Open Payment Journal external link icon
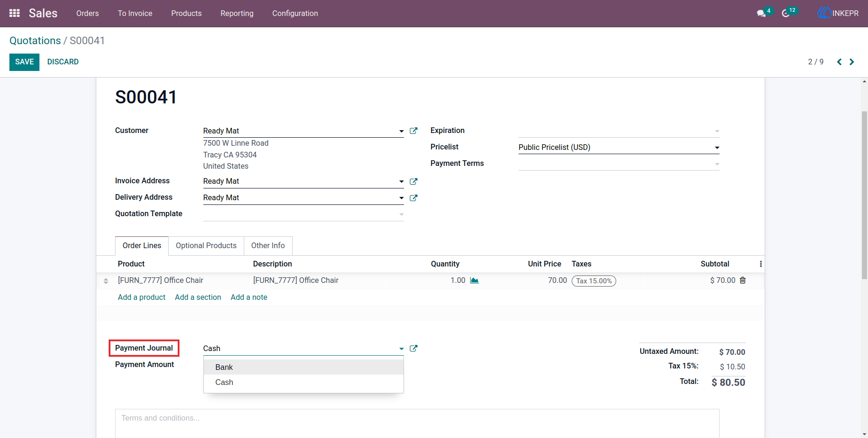Screen dimensions: 868x438 pos(413,348)
